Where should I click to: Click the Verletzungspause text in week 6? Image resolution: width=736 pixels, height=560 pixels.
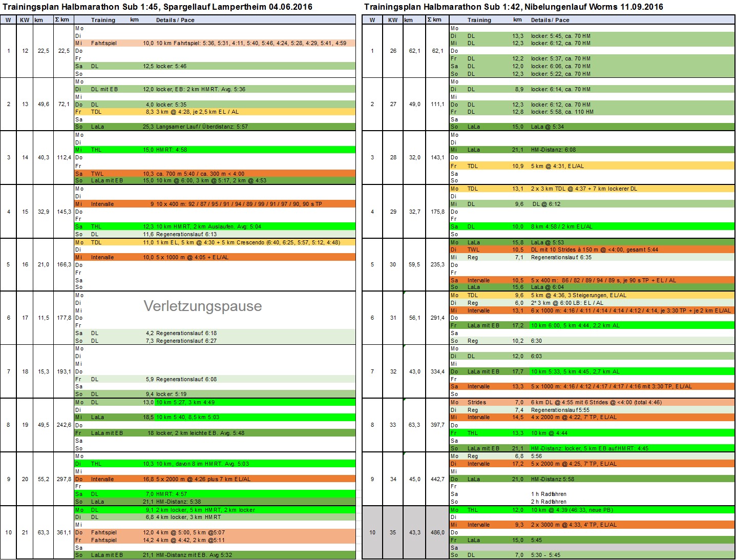(202, 306)
